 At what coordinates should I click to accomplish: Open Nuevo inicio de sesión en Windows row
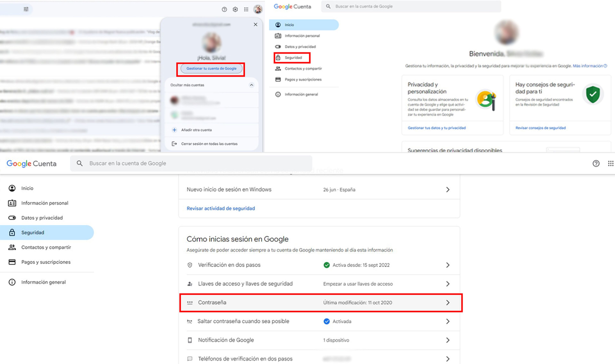pos(319,190)
